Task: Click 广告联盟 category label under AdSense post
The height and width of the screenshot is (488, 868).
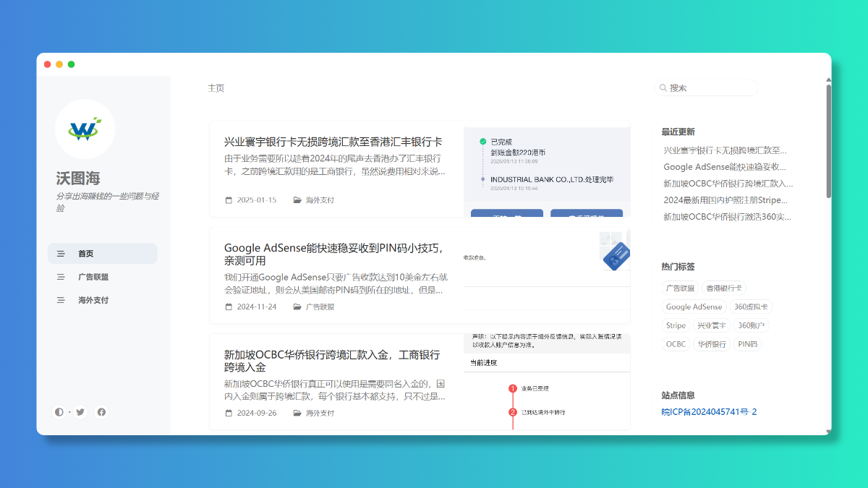Action: (320, 307)
